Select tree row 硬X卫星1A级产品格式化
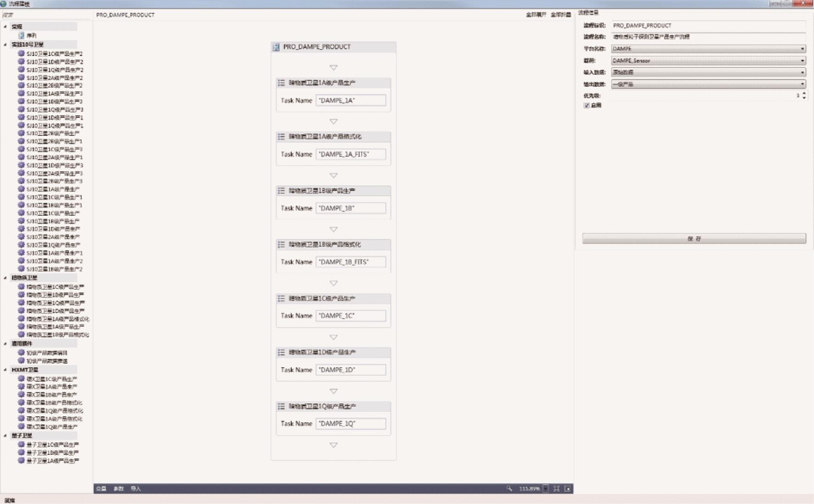This screenshot has width=814, height=504. [51, 419]
